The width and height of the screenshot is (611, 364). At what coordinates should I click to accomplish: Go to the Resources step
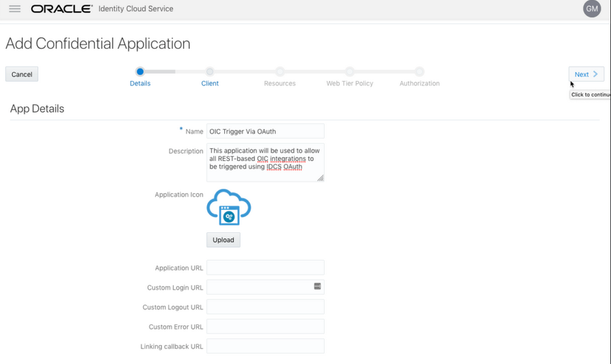point(280,84)
